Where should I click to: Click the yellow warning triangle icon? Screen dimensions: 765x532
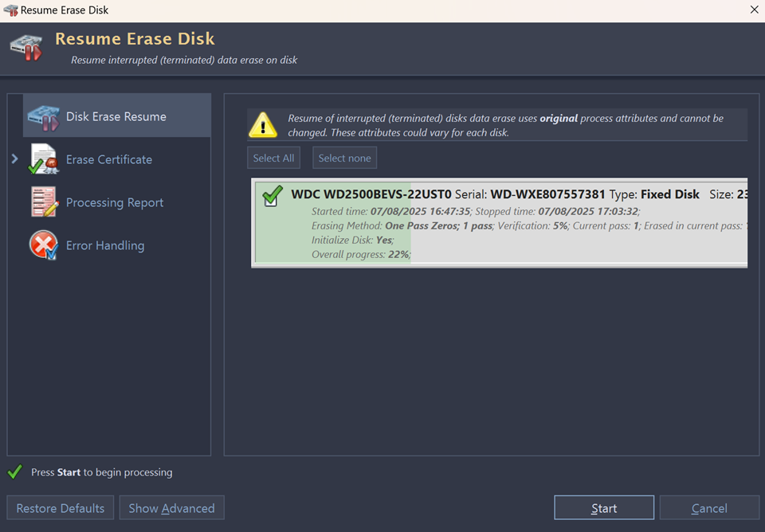[263, 125]
